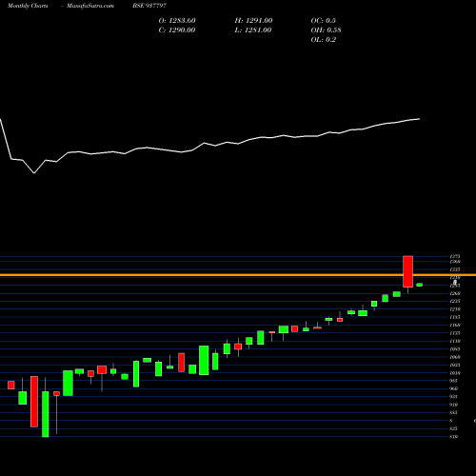The height and width of the screenshot is (476, 476).
Task: Click the close price 'C: 1290.00'
Action: (x=177, y=30)
